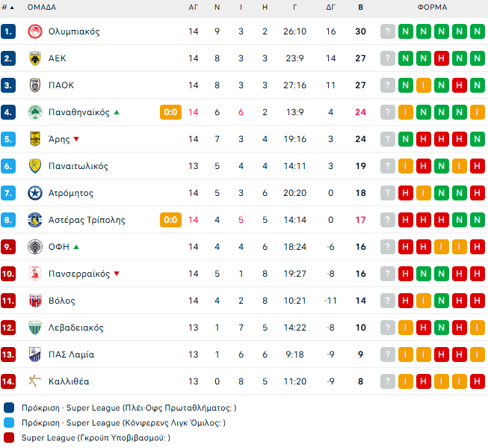
Task: Click the Βόλος team logo
Action: [x=34, y=301]
